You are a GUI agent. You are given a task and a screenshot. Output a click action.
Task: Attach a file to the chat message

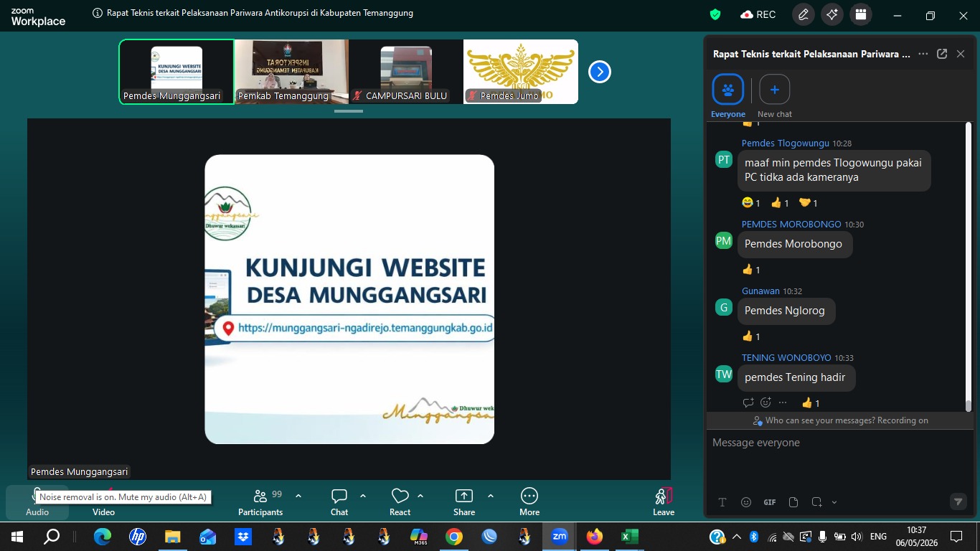[x=793, y=502]
